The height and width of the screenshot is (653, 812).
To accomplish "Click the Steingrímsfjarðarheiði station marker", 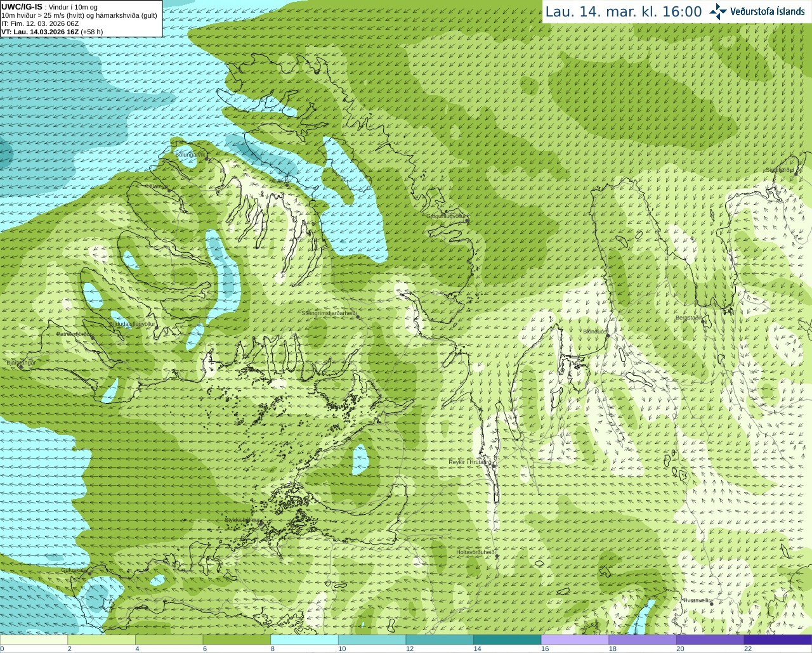I will click(x=359, y=318).
